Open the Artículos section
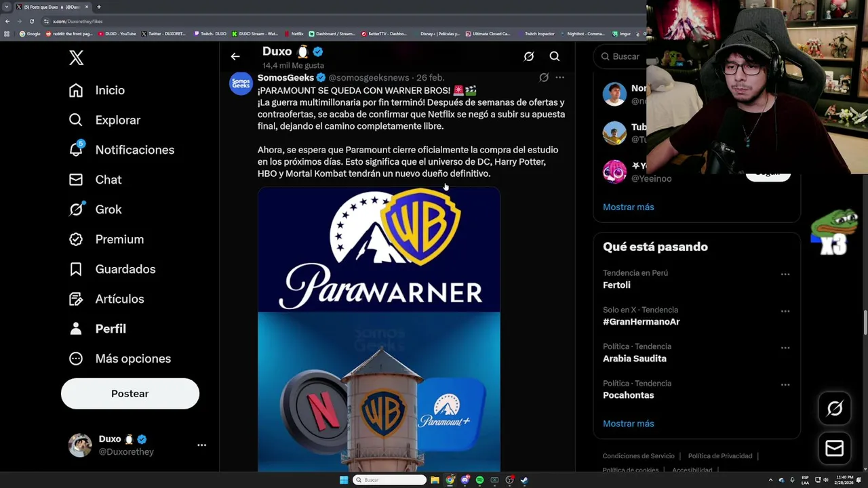868x488 pixels. coord(106,299)
